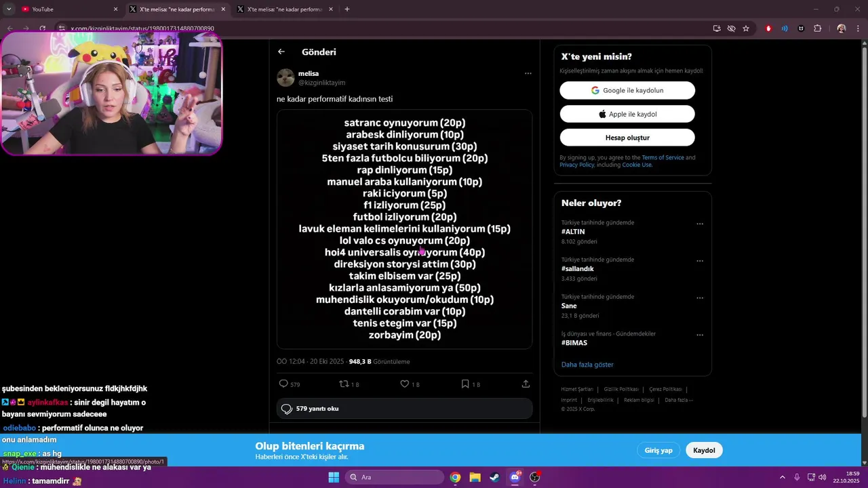Go back using the Gönderi back arrow
Screen dimensions: 868x488
(x=281, y=52)
